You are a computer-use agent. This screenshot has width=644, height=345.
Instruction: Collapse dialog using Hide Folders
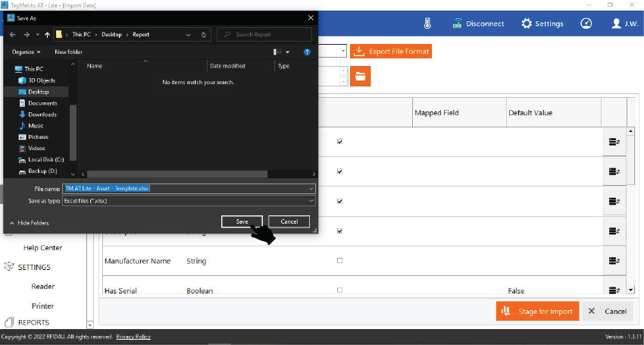click(x=29, y=223)
